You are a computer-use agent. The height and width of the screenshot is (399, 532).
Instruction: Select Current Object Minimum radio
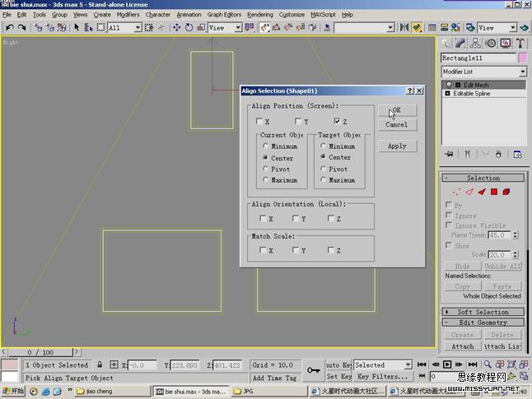[x=265, y=146]
